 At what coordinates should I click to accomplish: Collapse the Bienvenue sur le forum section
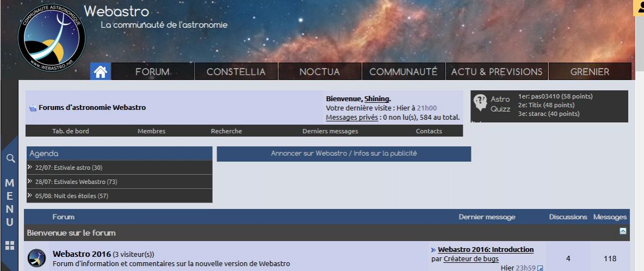(623, 231)
